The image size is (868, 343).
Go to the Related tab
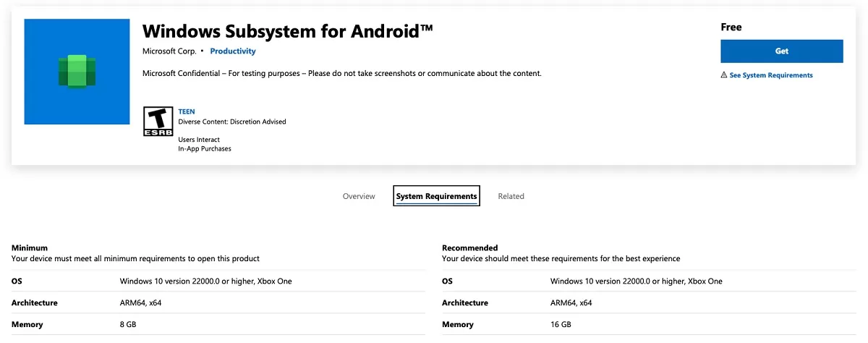coord(511,196)
